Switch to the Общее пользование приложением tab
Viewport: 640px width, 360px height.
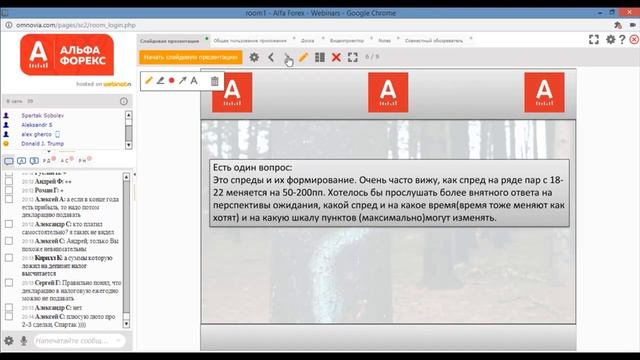tap(250, 41)
